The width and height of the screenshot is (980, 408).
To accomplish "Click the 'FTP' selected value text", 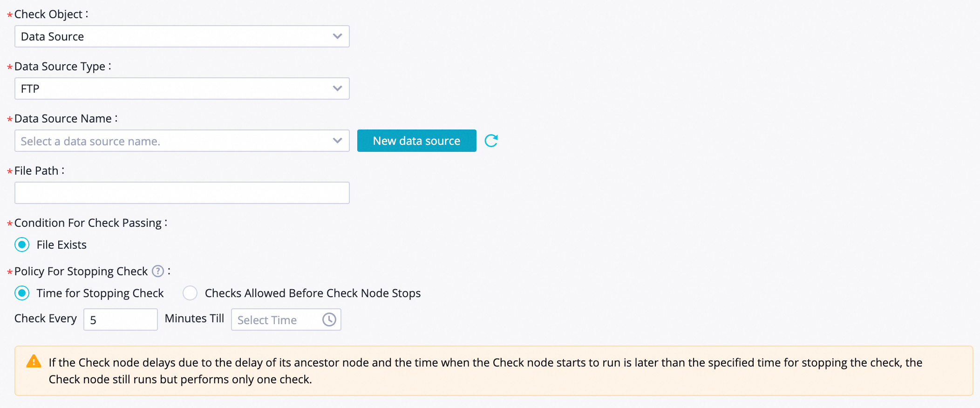I will 30,88.
